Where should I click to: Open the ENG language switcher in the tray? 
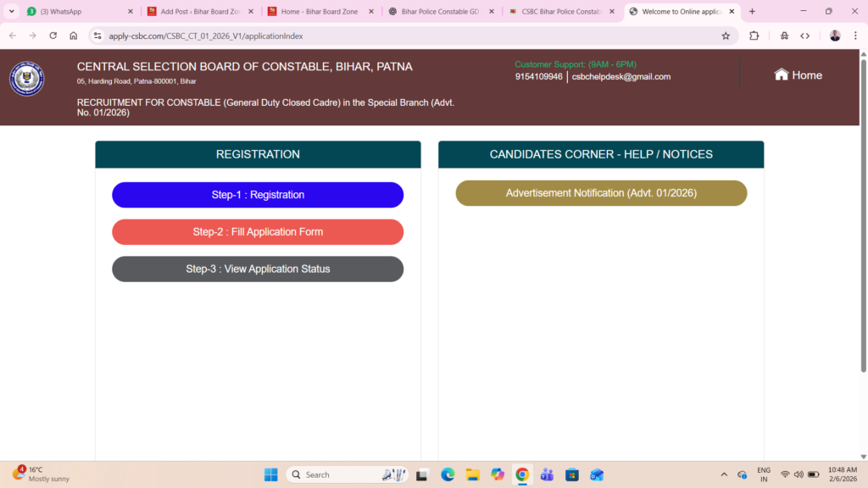point(763,474)
